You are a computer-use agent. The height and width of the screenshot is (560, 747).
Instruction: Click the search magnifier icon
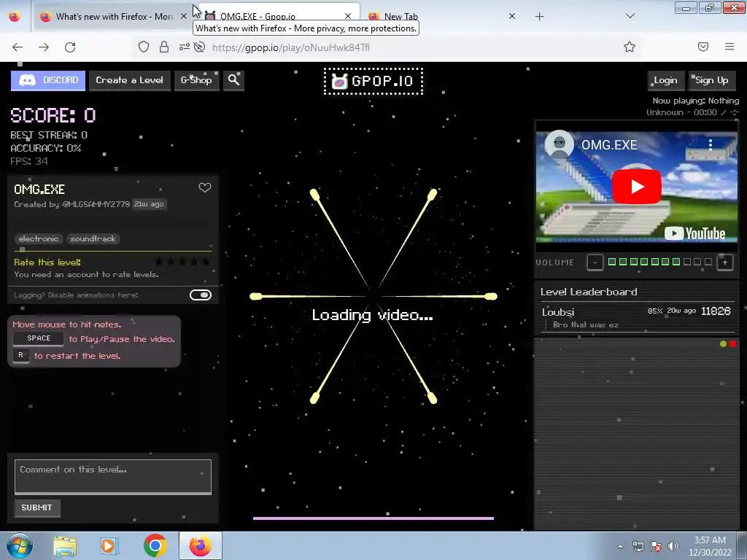click(233, 80)
